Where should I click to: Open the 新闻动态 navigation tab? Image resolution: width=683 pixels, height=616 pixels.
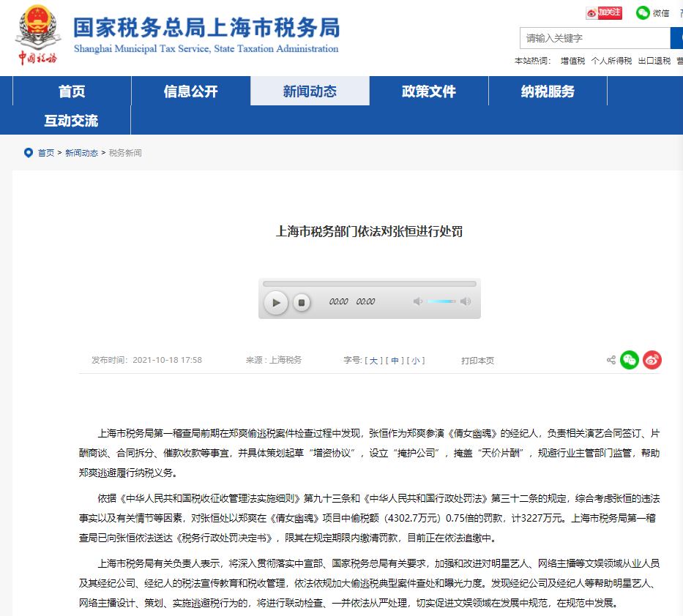click(310, 91)
